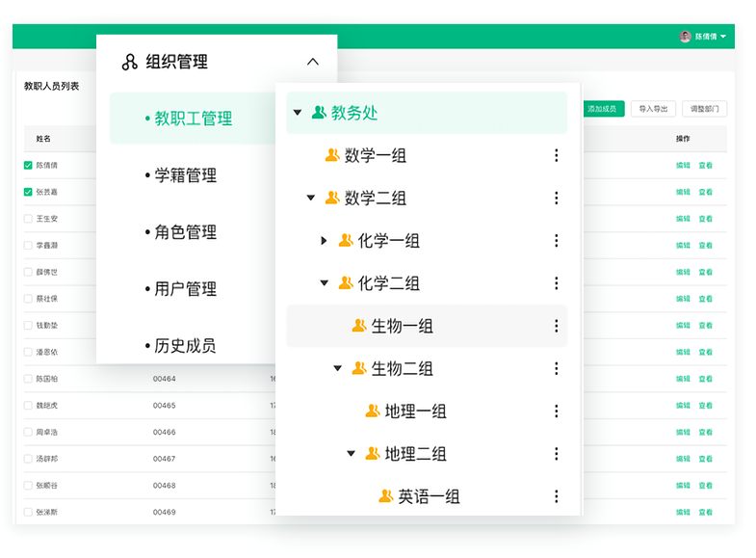Open the 学籍管理 menu item
Screen dimensions: 756x558
(x=186, y=175)
